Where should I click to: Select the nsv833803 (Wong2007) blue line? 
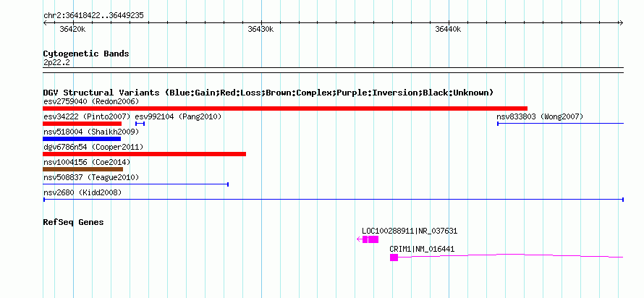click(x=560, y=123)
